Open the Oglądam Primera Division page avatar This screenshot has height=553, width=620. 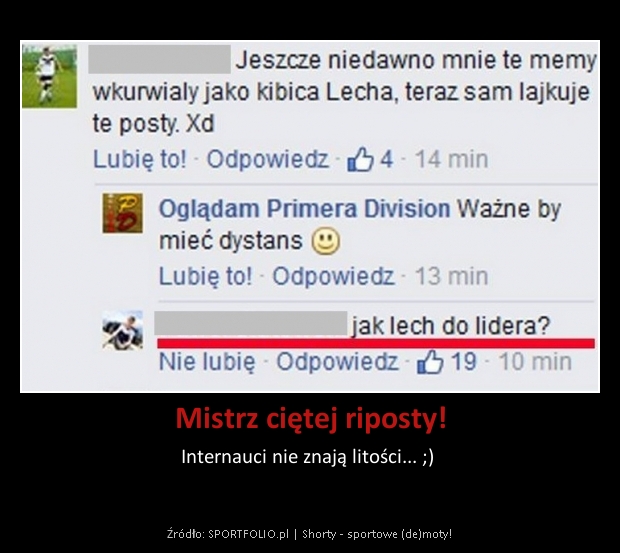coord(123,213)
